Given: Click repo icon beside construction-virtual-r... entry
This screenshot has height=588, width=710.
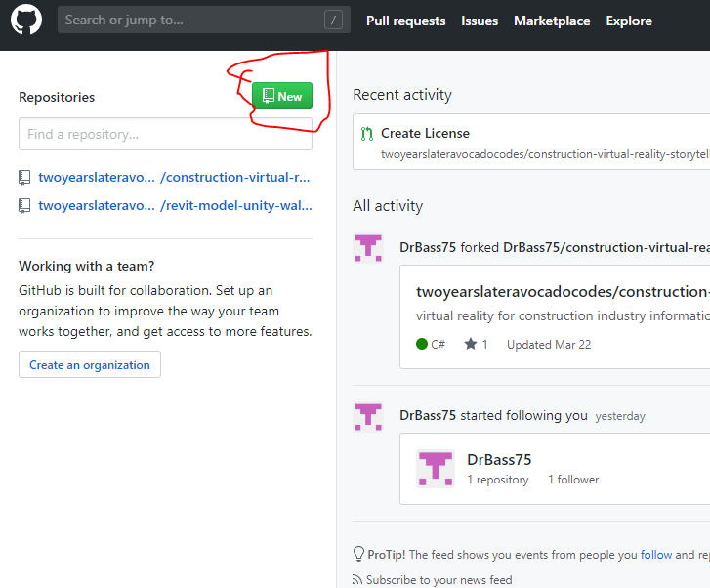Looking at the screenshot, I should [x=24, y=178].
